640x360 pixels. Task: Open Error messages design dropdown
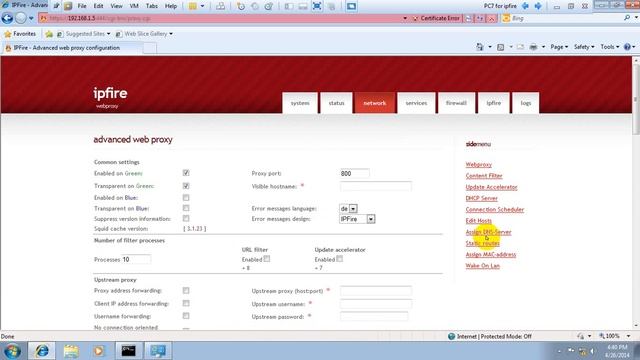[x=357, y=219]
